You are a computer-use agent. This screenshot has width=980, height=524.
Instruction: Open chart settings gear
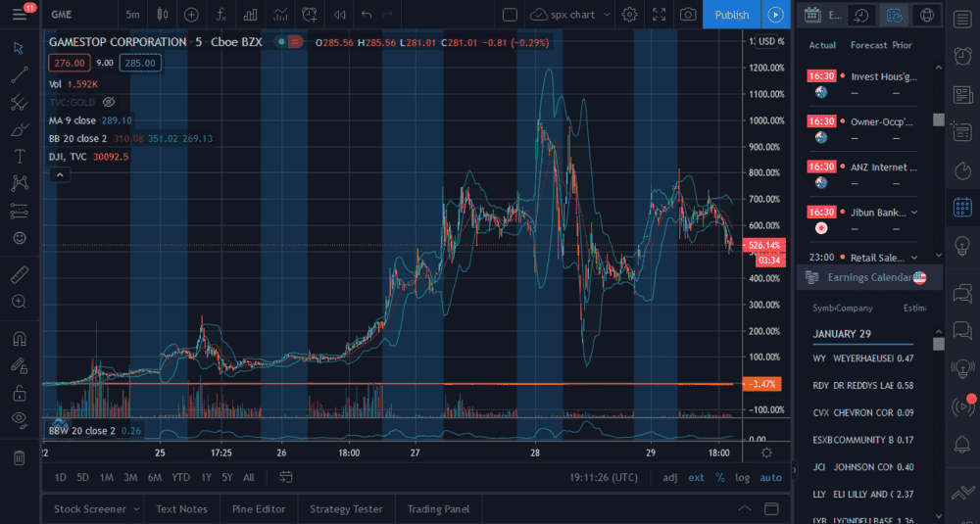(x=629, y=15)
